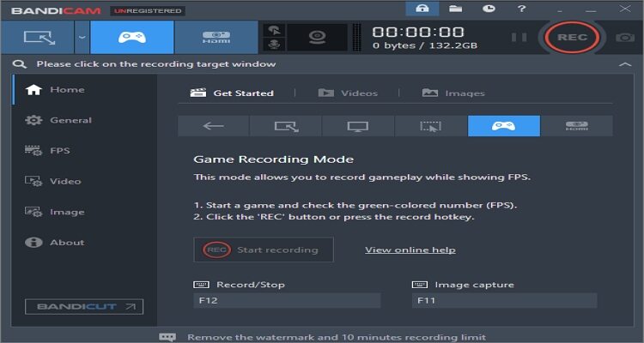
Task: Select gamepad game mode in Get Started
Action: point(504,126)
